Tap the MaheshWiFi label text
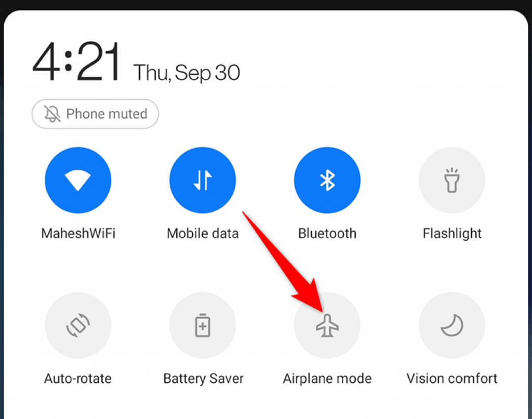 pyautogui.click(x=78, y=234)
